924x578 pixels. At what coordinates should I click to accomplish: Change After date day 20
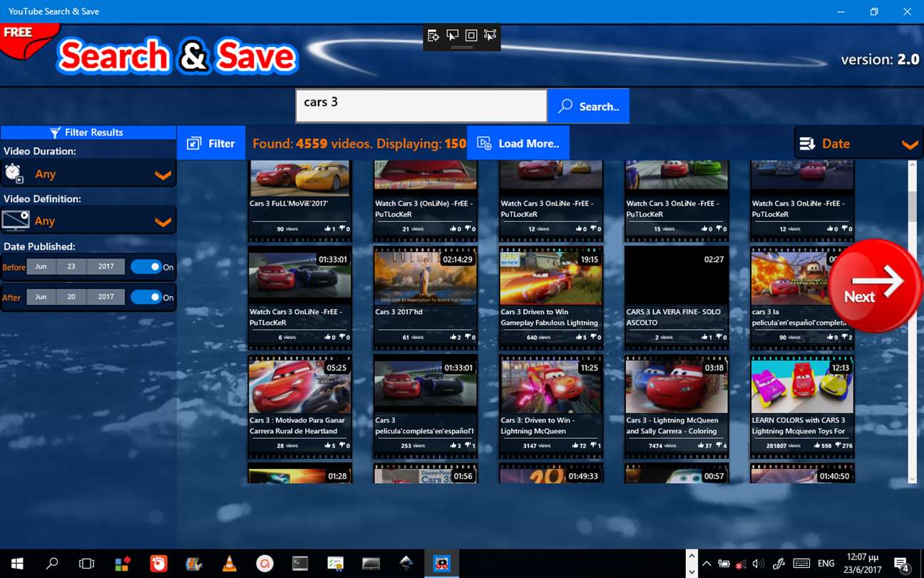[x=71, y=297]
